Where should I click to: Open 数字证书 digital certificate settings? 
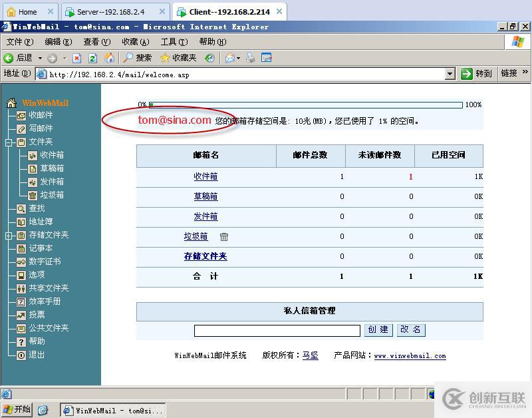[43, 262]
